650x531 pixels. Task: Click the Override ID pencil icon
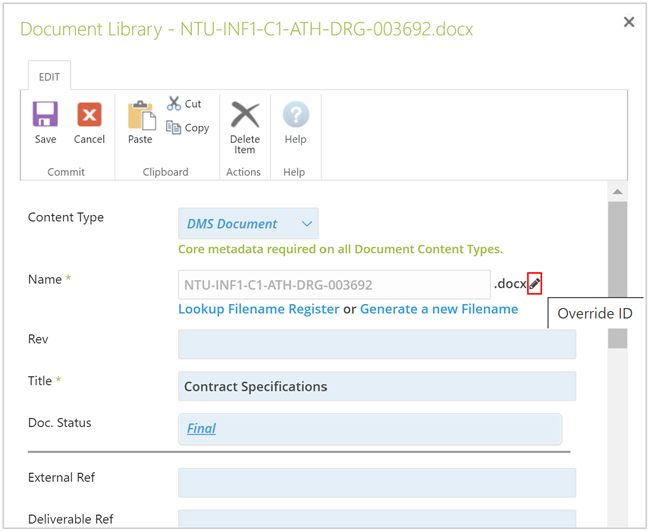pos(534,284)
